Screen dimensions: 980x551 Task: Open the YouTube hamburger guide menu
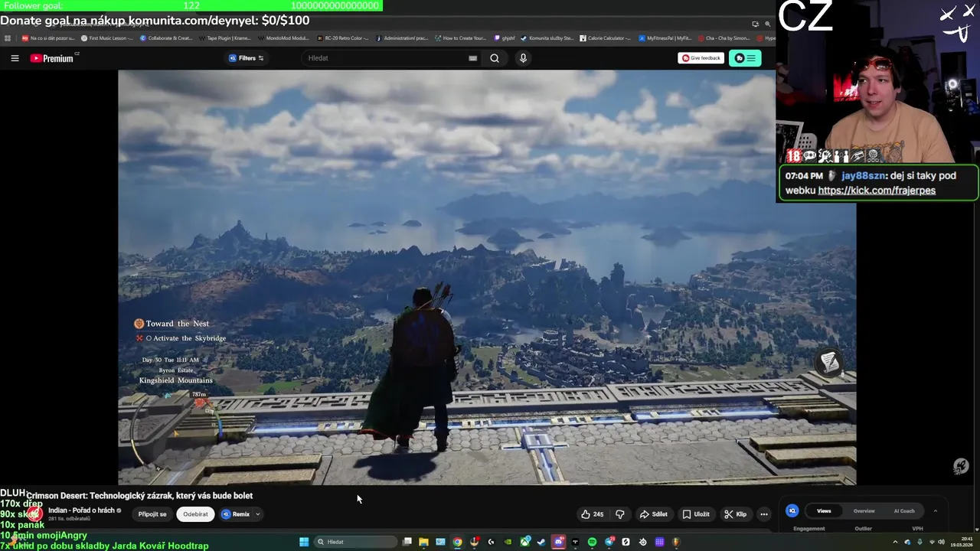point(15,58)
